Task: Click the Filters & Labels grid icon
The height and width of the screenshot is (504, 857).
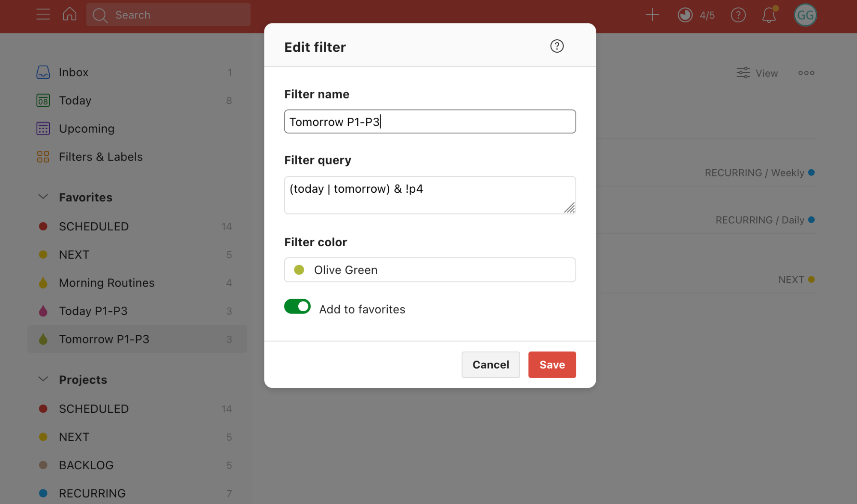Action: tap(42, 157)
